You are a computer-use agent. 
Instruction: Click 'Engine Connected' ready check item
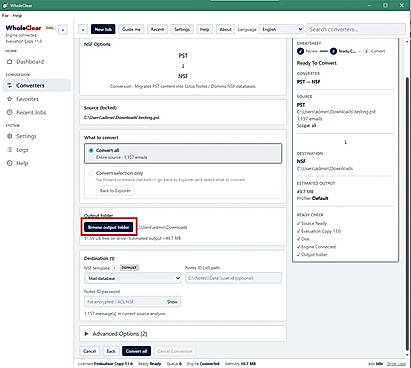(316, 247)
